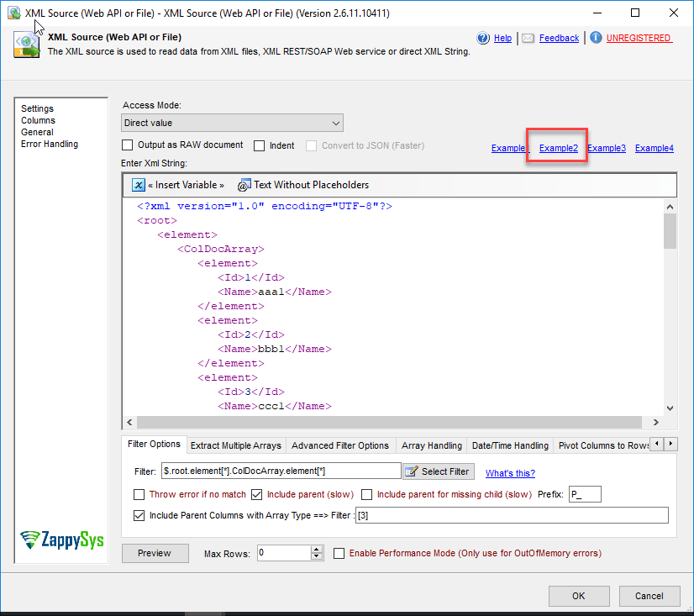Click the XML Source icon in the title bar
The height and width of the screenshot is (616, 694).
pyautogui.click(x=14, y=13)
